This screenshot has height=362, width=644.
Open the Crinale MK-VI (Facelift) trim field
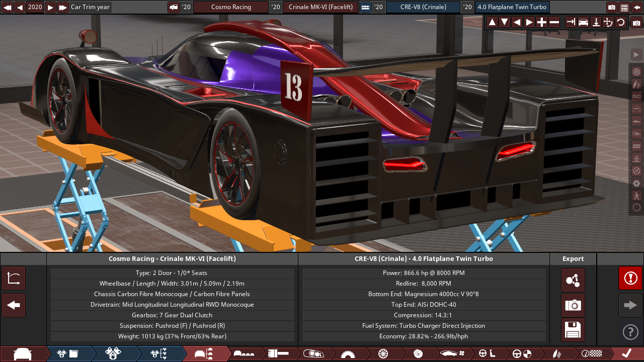point(320,7)
